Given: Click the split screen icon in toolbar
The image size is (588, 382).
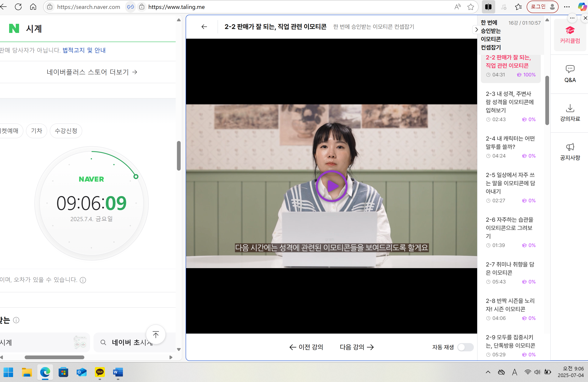Looking at the screenshot, I should pyautogui.click(x=488, y=7).
